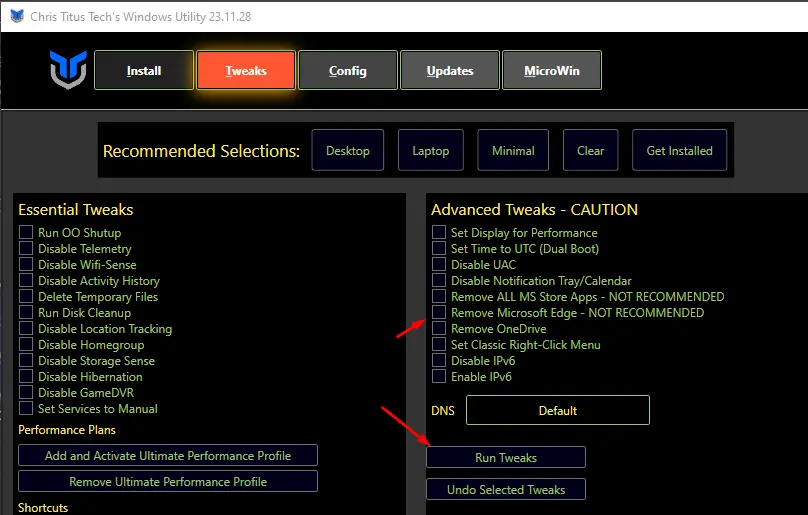Screen dimensions: 808x515
Task: Add and Activate Ultimate Performance Profile
Action: pos(168,455)
